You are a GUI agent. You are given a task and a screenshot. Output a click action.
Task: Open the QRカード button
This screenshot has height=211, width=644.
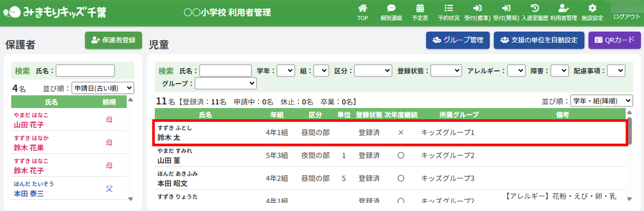coord(614,40)
